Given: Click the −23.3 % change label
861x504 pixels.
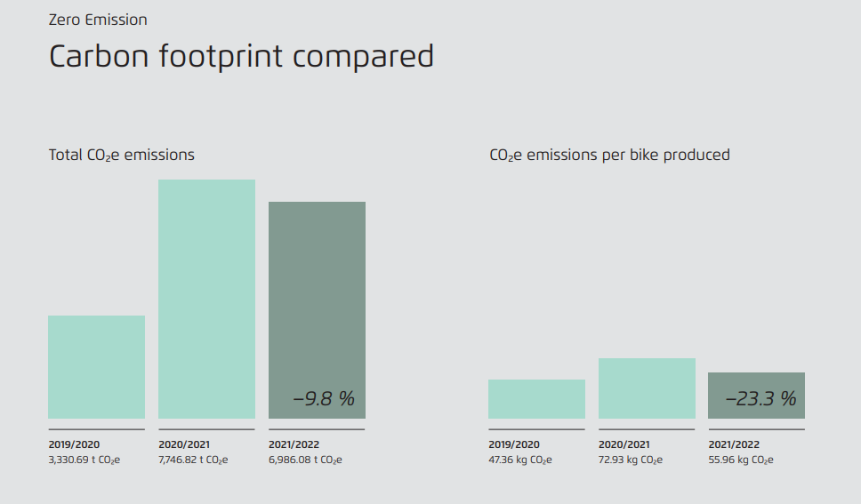Looking at the screenshot, I should [760, 399].
